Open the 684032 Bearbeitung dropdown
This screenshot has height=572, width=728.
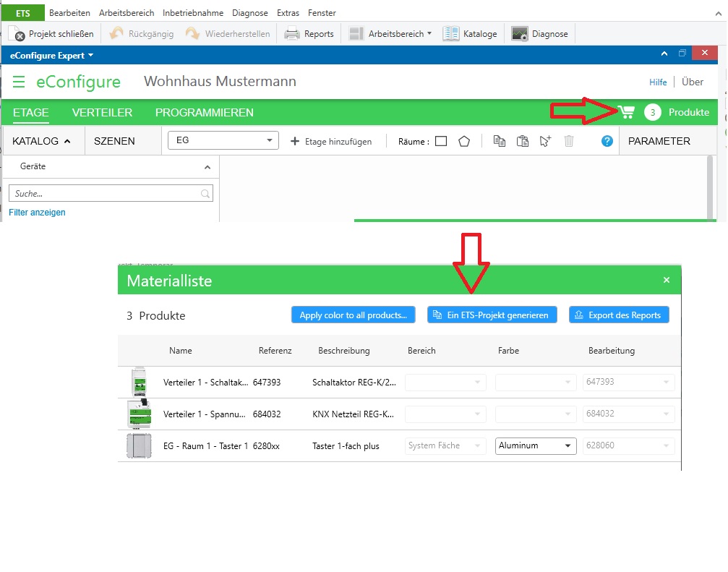click(x=629, y=414)
